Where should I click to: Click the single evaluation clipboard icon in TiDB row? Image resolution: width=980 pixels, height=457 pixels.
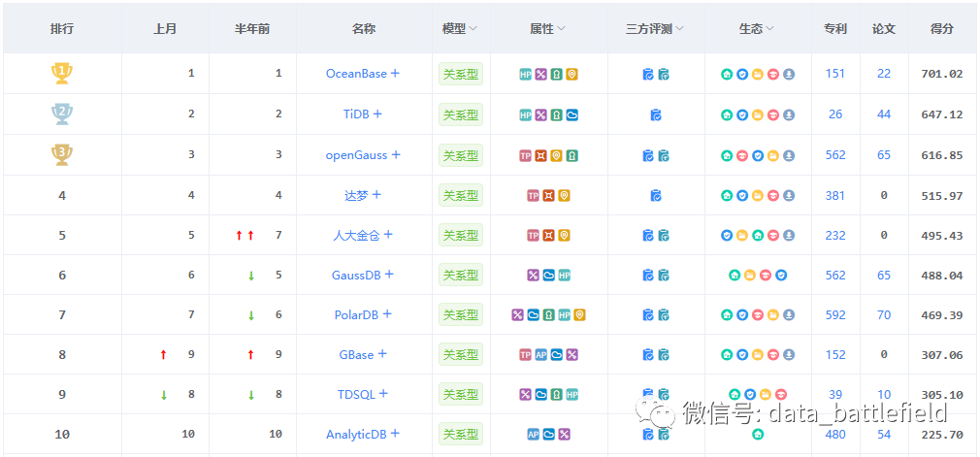click(656, 115)
